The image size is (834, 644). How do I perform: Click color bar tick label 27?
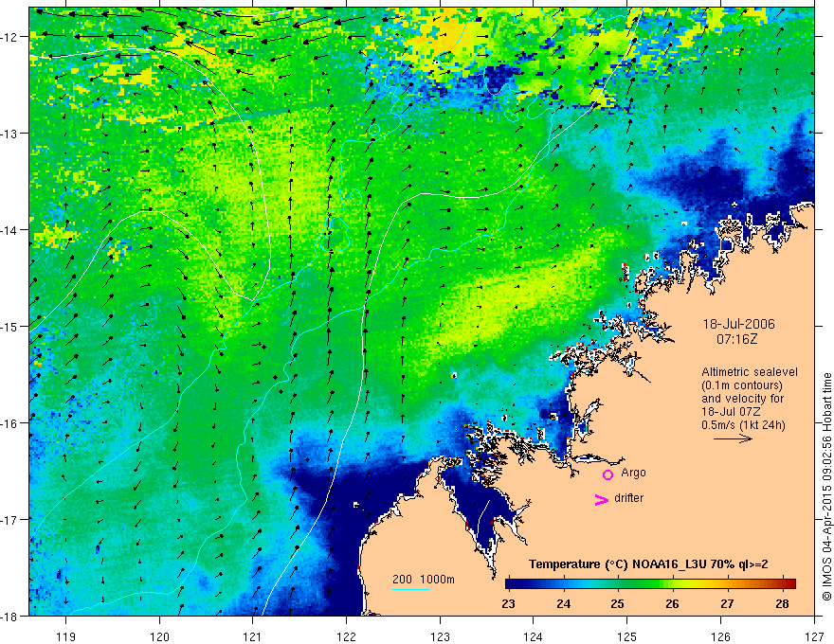click(727, 604)
